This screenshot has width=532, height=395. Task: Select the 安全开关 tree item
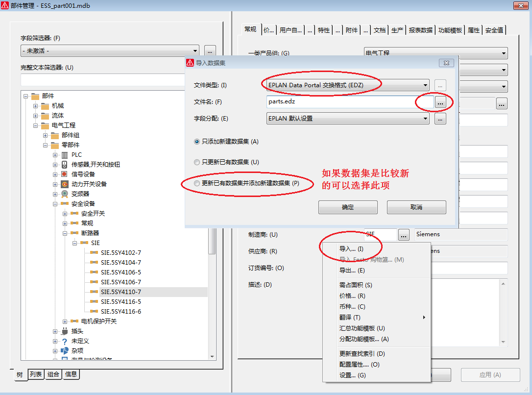(x=93, y=214)
